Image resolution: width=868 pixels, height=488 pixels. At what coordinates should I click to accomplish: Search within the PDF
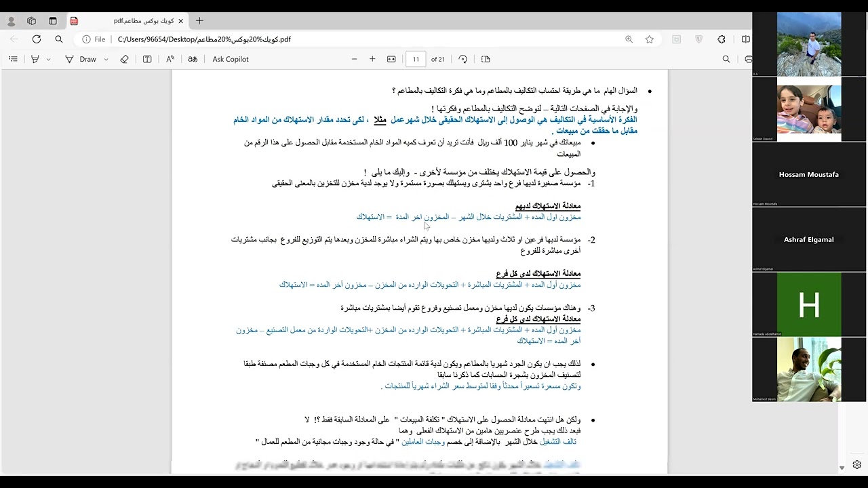pos(726,59)
